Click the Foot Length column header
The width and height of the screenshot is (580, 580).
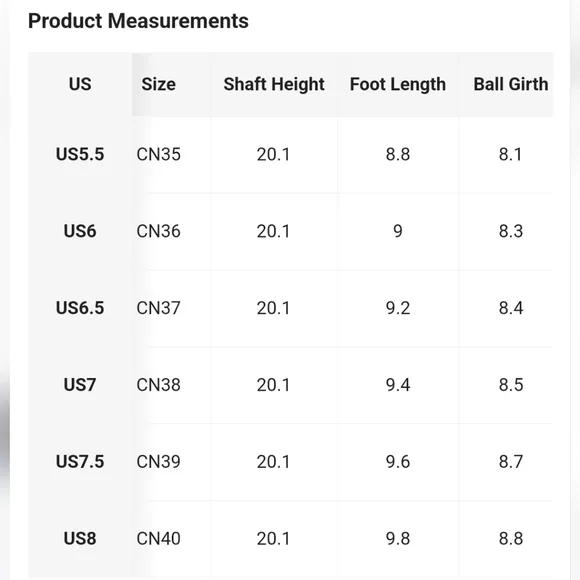pos(398,84)
